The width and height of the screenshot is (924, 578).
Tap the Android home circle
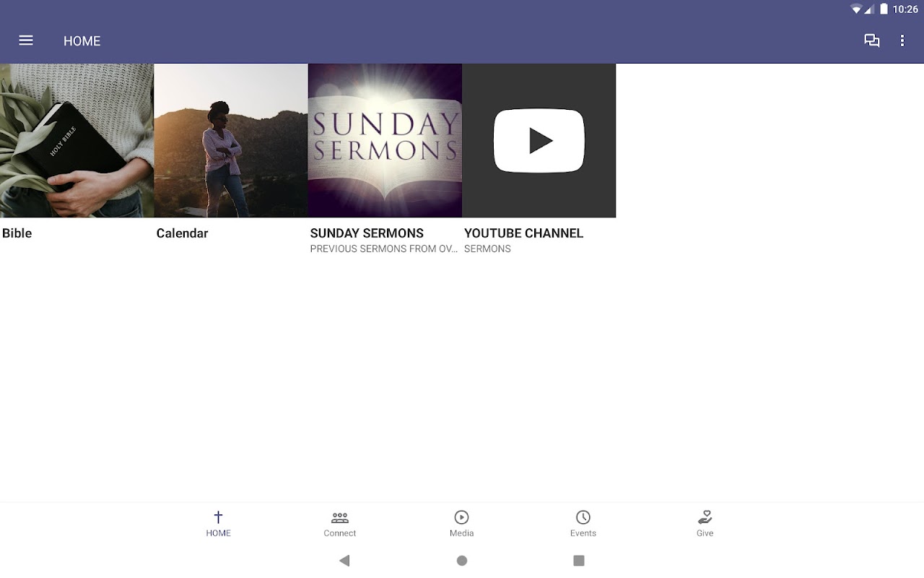coord(462,560)
